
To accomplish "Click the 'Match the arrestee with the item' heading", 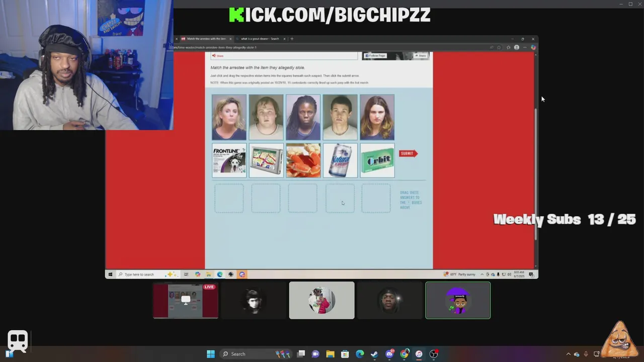I will click(x=258, y=67).
